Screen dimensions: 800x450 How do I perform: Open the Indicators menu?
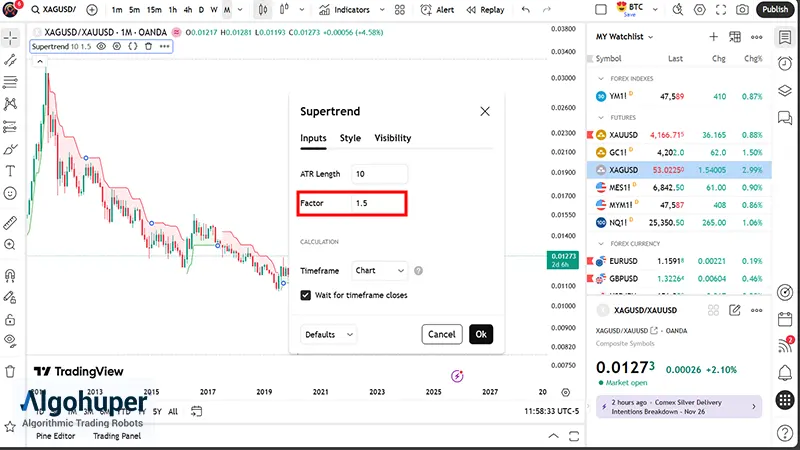pos(344,10)
